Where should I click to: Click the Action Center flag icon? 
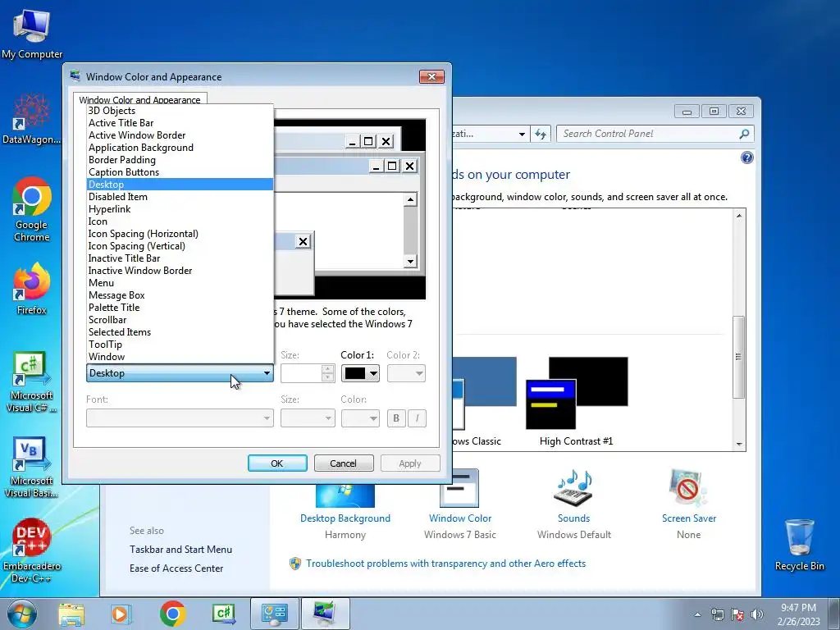click(x=737, y=614)
